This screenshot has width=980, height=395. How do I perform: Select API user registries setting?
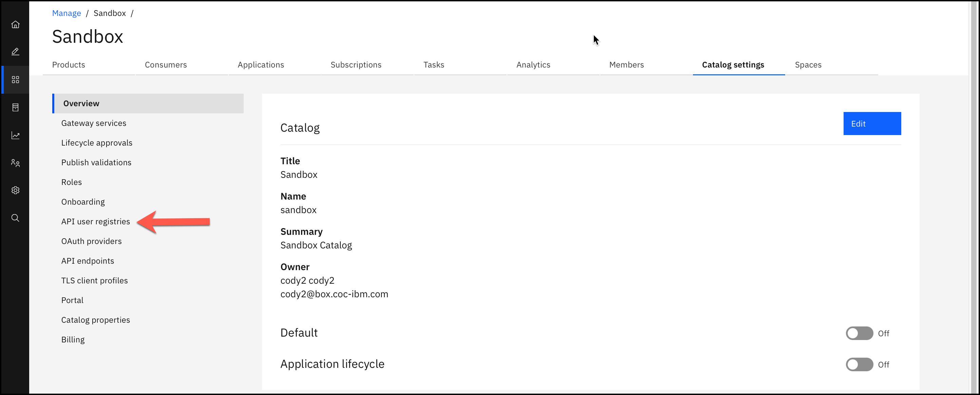(95, 222)
